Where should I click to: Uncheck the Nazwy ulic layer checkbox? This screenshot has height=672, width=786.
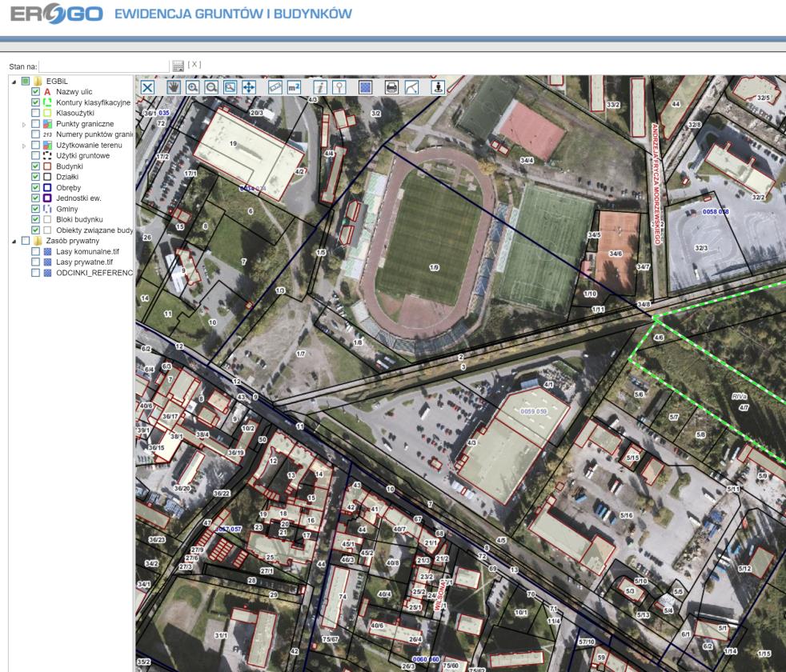(x=35, y=92)
